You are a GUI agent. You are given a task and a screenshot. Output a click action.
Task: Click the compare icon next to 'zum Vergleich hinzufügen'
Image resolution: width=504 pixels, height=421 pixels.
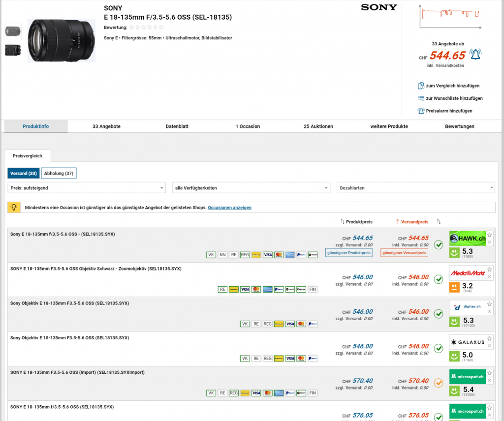421,86
